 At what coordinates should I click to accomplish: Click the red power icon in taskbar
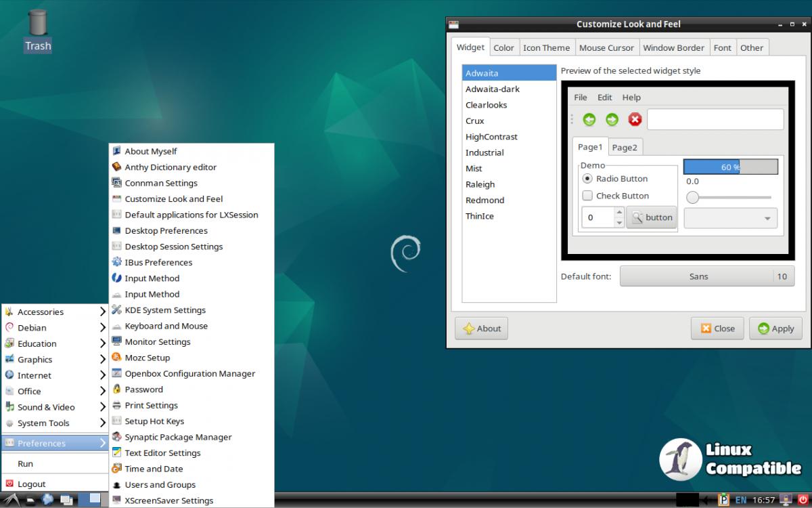point(803,500)
